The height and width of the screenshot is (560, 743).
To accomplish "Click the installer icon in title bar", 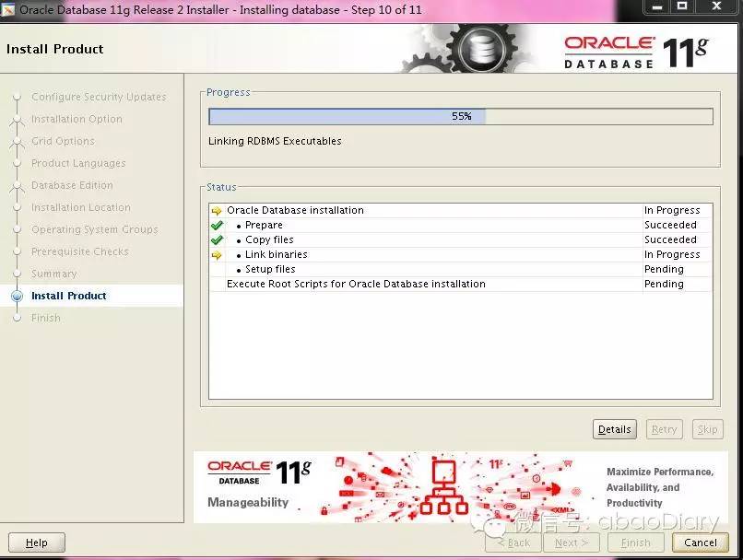I will tap(8, 9).
